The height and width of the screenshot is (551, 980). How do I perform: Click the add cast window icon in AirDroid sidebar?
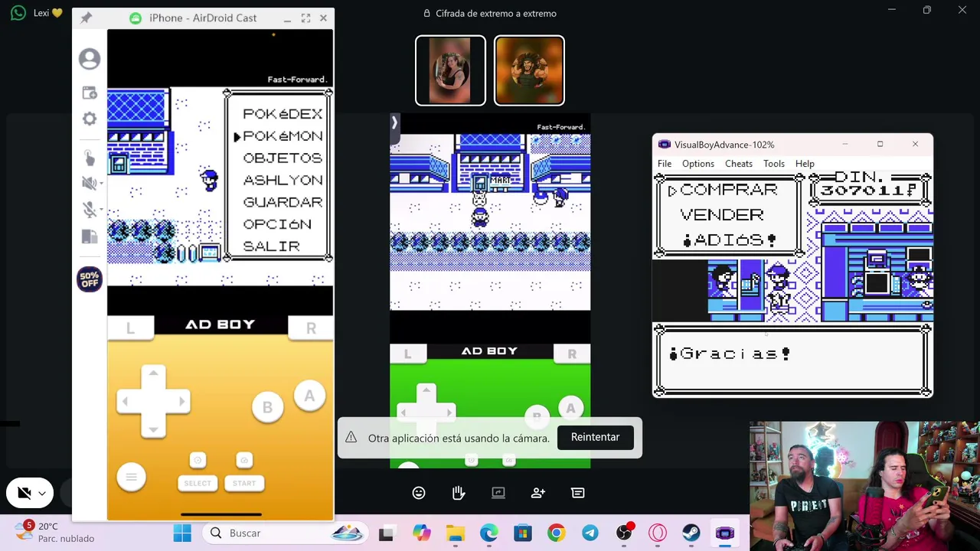pyautogui.click(x=90, y=93)
